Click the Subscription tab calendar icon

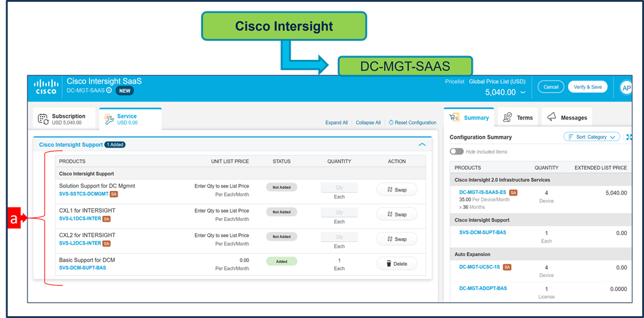pos(43,119)
